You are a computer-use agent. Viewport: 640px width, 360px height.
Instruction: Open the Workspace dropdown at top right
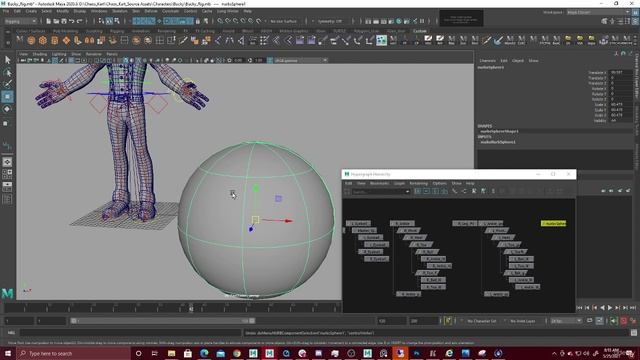point(598,12)
